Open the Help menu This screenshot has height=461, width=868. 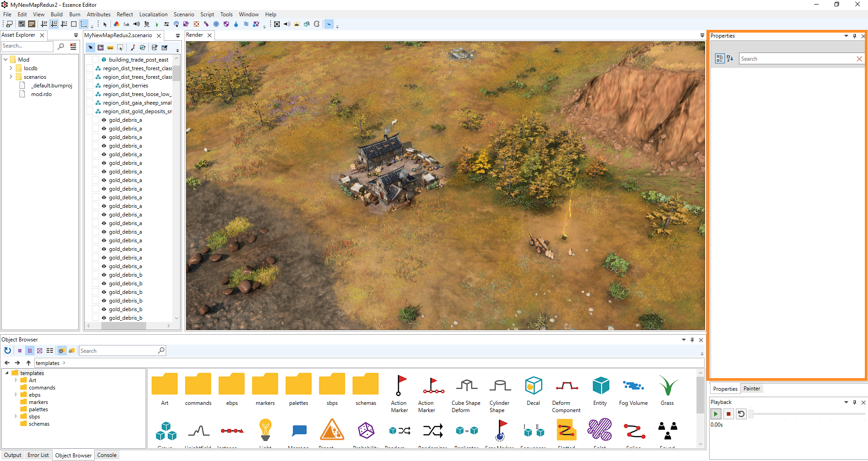tap(271, 14)
